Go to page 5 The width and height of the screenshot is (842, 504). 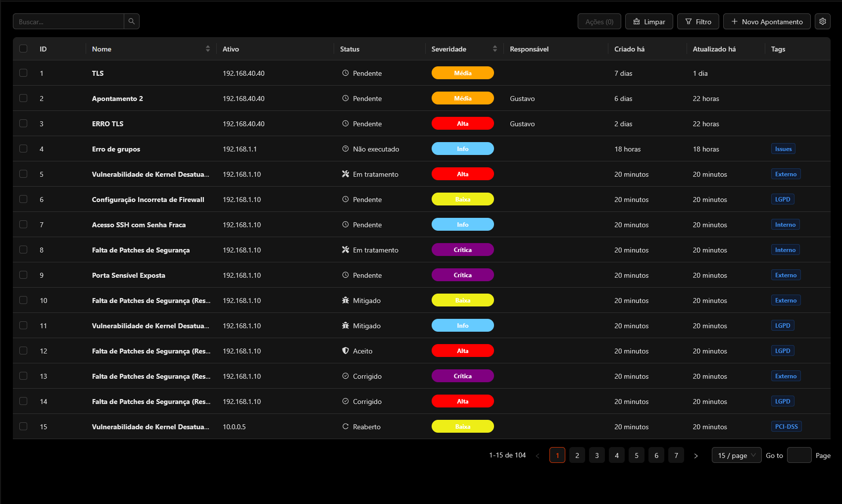(637, 455)
